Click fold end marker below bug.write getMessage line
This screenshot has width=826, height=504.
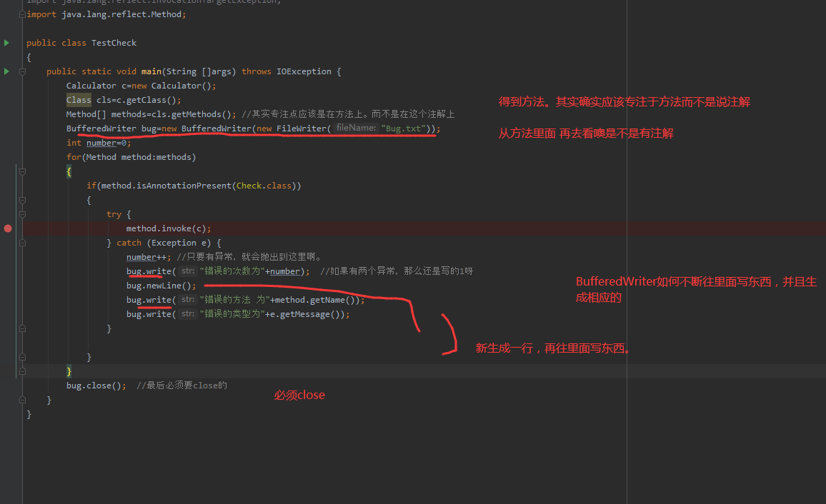click(22, 328)
